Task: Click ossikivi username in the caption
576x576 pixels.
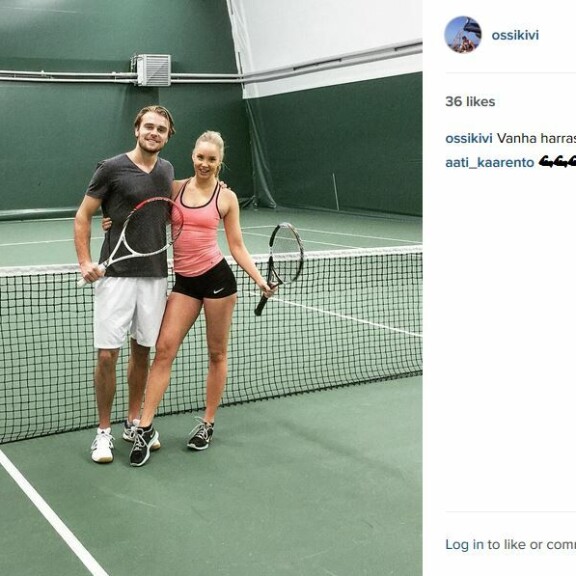Action: tap(468, 138)
